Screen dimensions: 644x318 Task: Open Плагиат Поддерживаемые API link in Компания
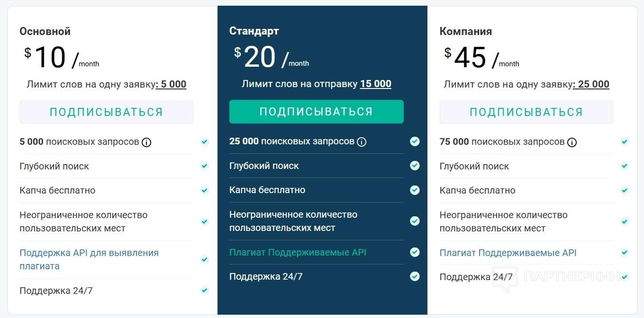tap(508, 253)
